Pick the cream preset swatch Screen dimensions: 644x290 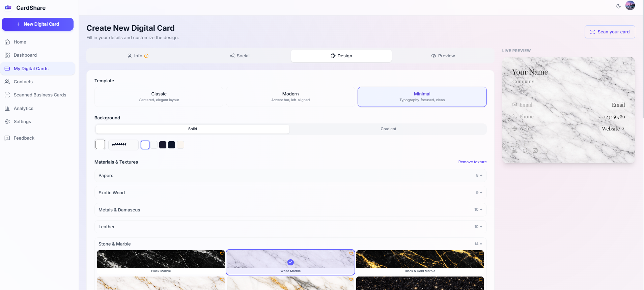[180, 145]
